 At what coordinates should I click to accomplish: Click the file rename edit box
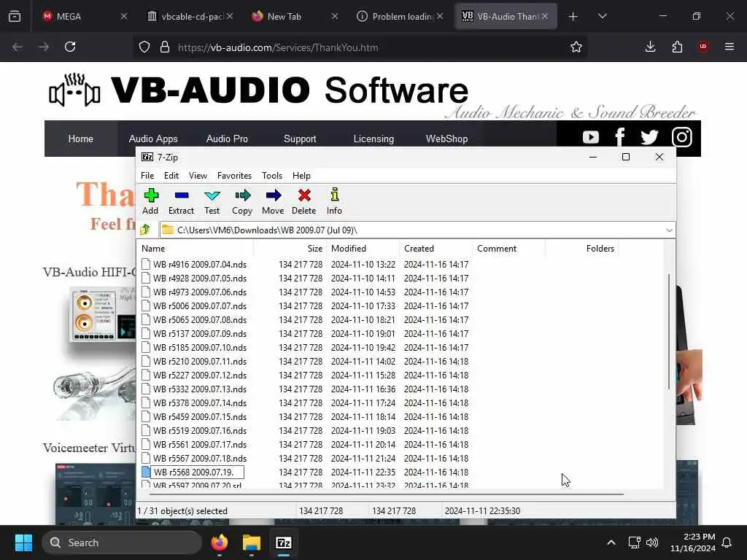(x=197, y=472)
